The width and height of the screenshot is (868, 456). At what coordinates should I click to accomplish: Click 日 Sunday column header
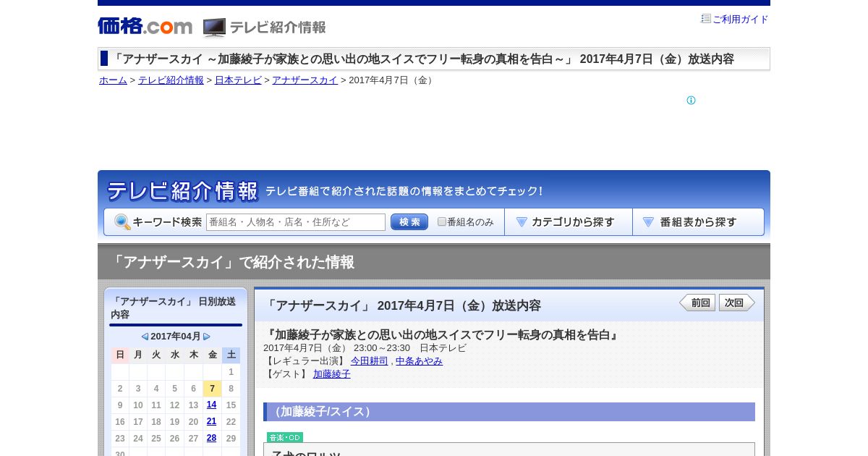(x=120, y=355)
